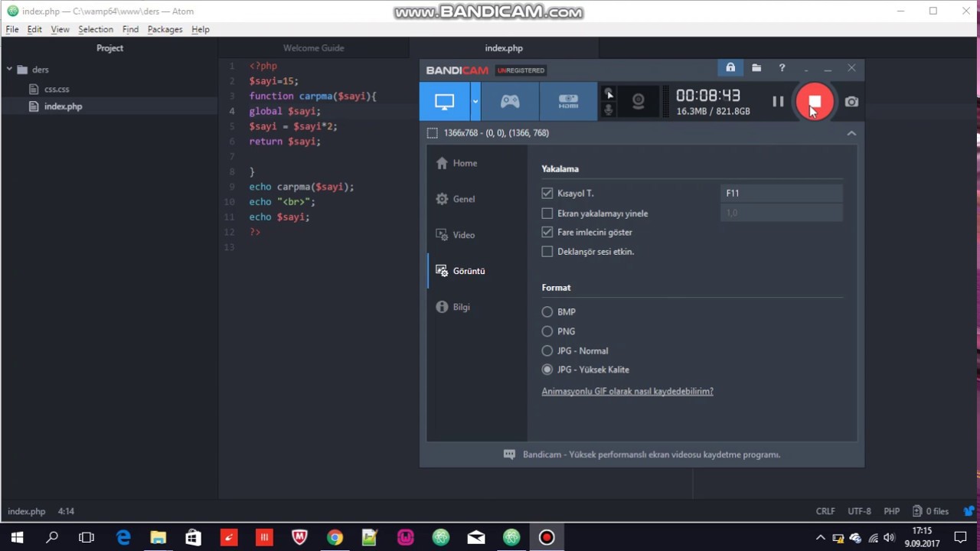Switch to the index.php editor tab
This screenshot has height=551, width=980.
click(x=504, y=47)
